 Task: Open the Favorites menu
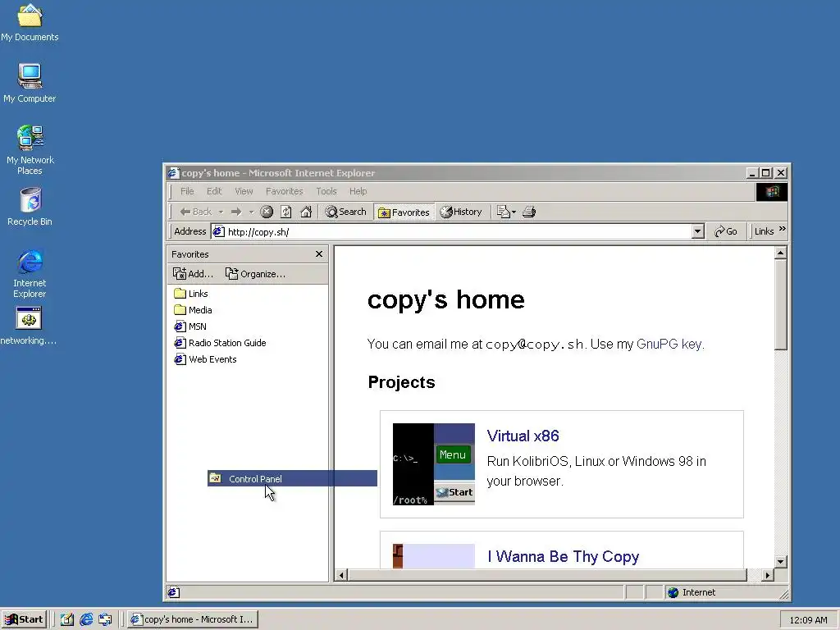coord(285,191)
